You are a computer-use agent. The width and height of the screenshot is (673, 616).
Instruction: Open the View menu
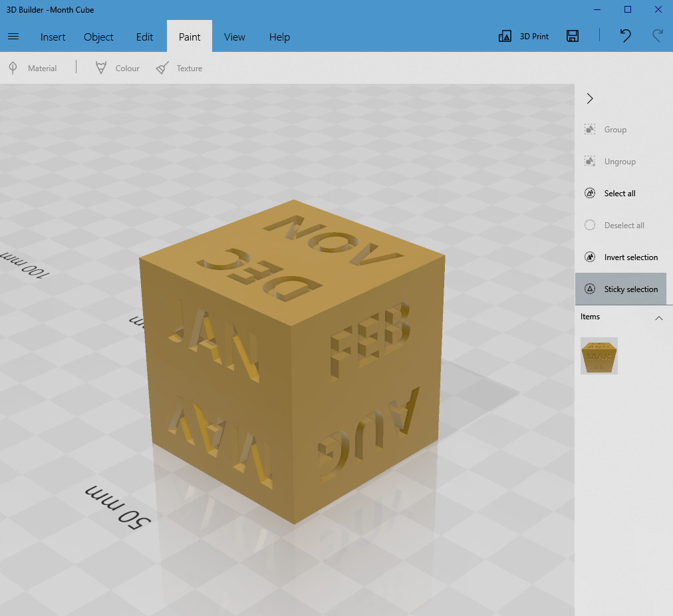tap(234, 37)
